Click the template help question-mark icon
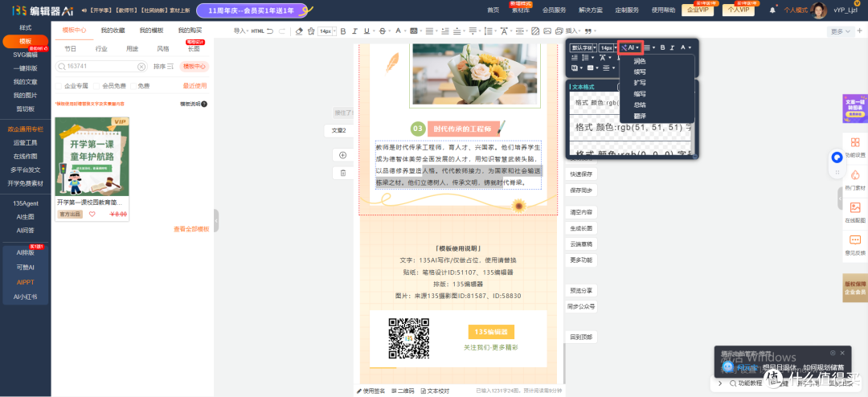 pos(204,104)
